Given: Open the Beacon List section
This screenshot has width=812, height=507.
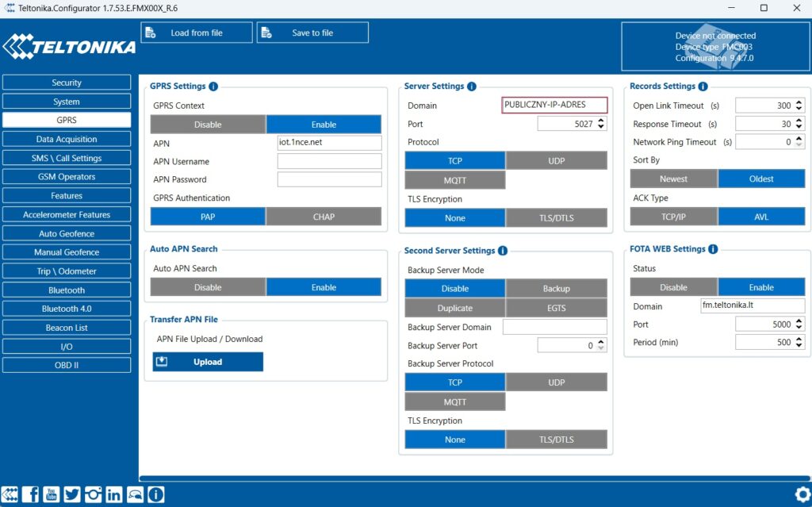Looking at the screenshot, I should (67, 328).
